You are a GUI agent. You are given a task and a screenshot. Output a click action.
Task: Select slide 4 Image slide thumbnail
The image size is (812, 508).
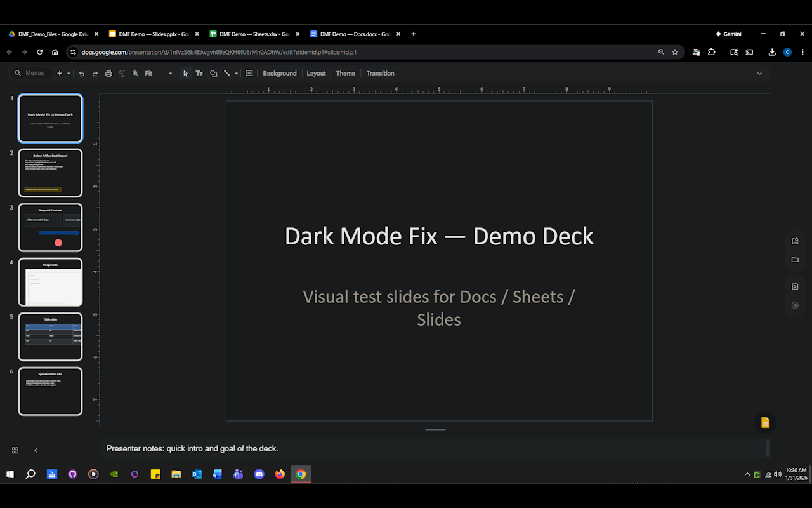pyautogui.click(x=50, y=282)
